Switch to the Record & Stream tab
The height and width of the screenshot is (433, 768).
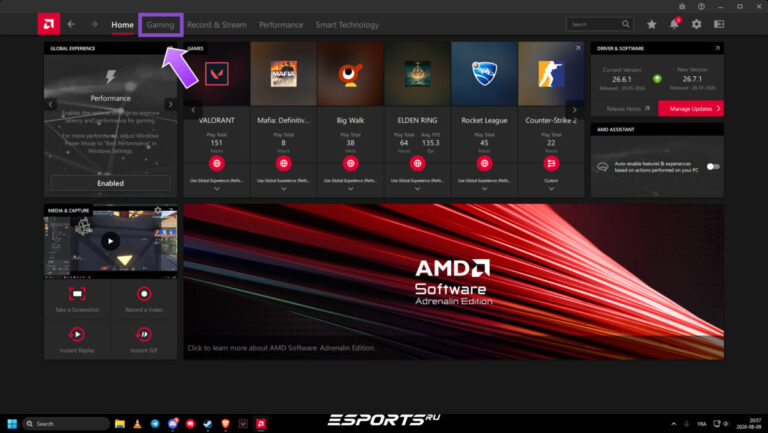pos(217,24)
